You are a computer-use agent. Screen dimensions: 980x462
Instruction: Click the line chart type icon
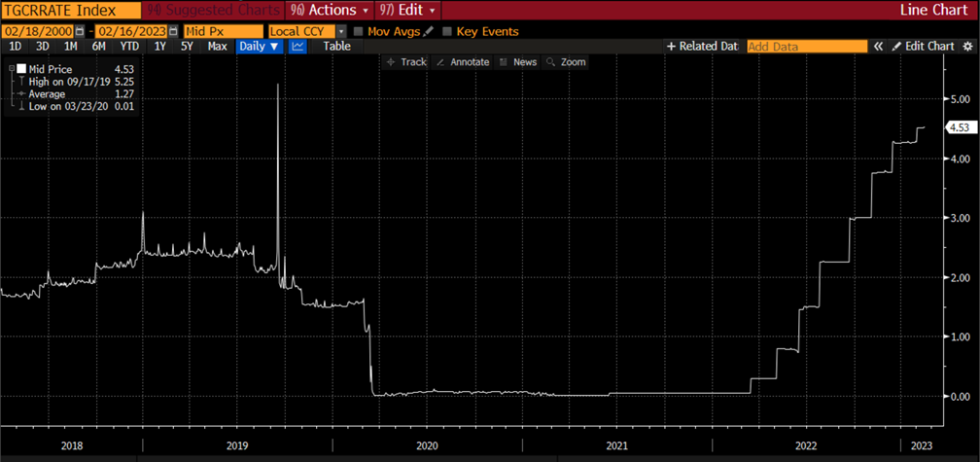(x=298, y=47)
